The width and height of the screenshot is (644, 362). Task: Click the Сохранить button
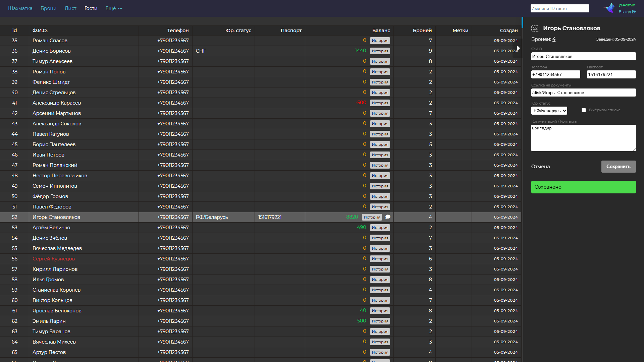point(619,167)
